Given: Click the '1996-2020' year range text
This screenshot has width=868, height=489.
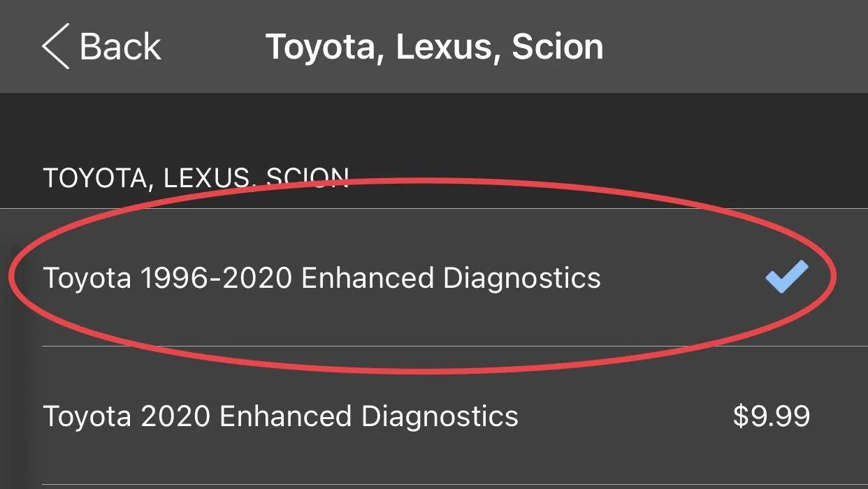Looking at the screenshot, I should pyautogui.click(x=216, y=278).
